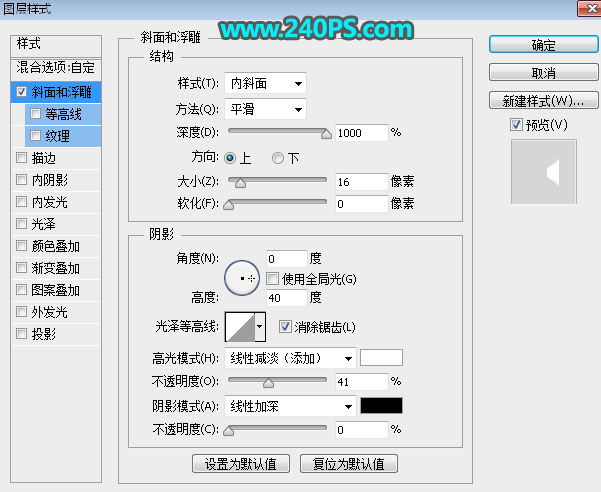Open the 样式 内斜面 dropdown
Screen dimensions: 601x492
(266, 84)
